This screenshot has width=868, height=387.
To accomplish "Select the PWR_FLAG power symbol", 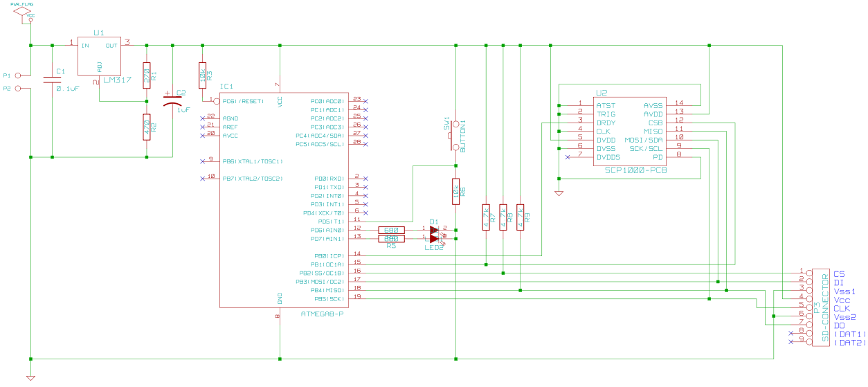I will click(23, 10).
